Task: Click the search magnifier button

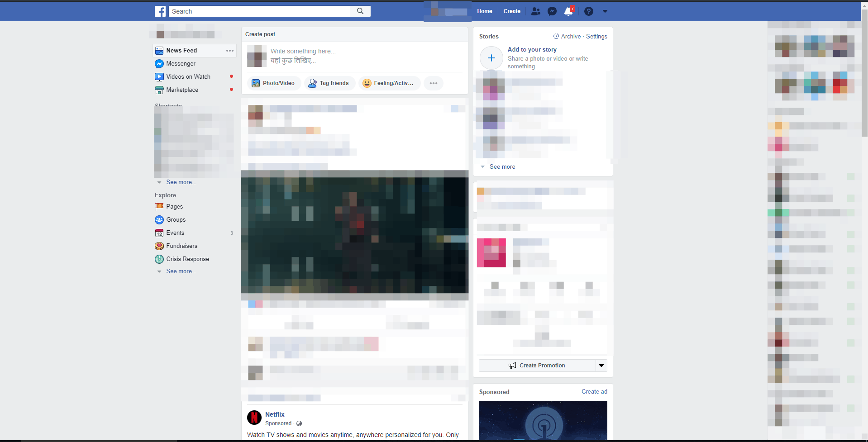Action: pyautogui.click(x=360, y=11)
